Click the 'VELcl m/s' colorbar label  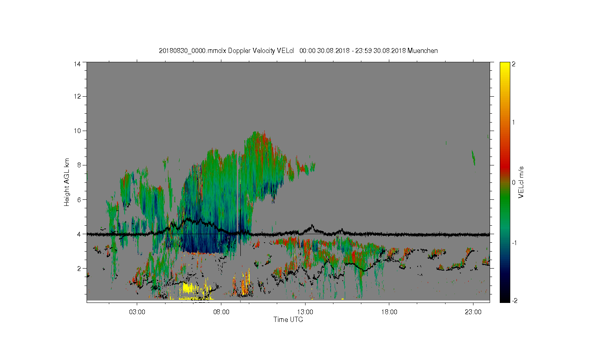521,182
